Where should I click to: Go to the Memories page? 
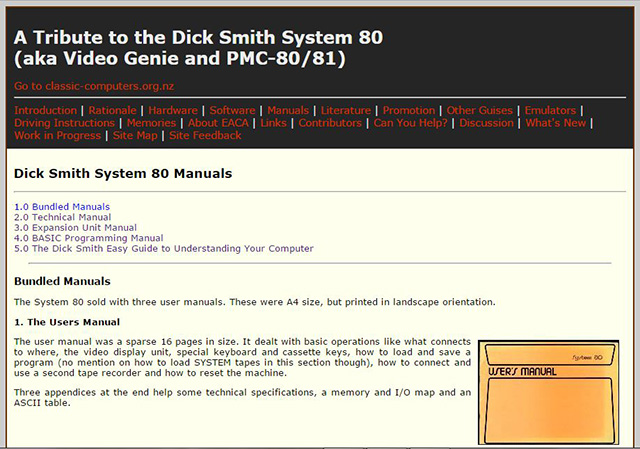click(151, 123)
